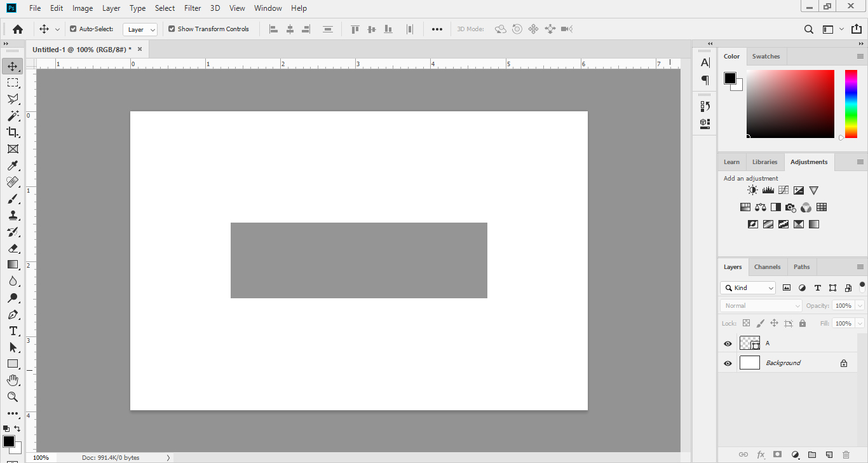Pick a color in the color field
This screenshot has height=463, width=868.
tap(790, 104)
